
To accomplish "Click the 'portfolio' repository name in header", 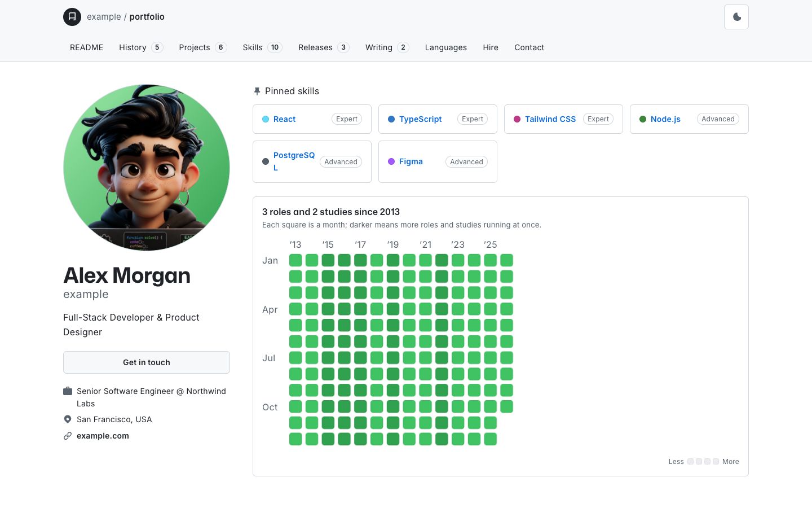I will pos(147,17).
